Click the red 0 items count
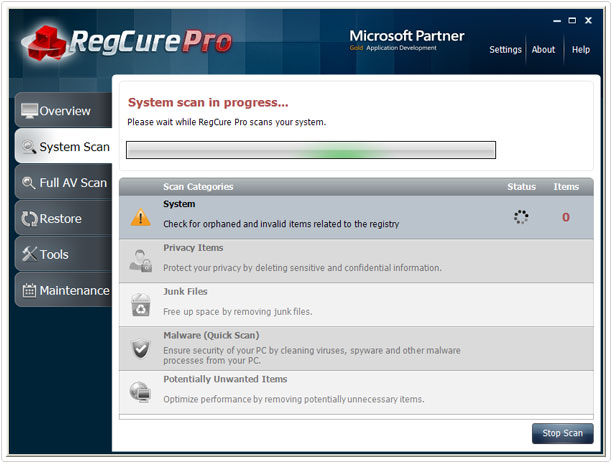This screenshot has height=463, width=612. [x=566, y=217]
